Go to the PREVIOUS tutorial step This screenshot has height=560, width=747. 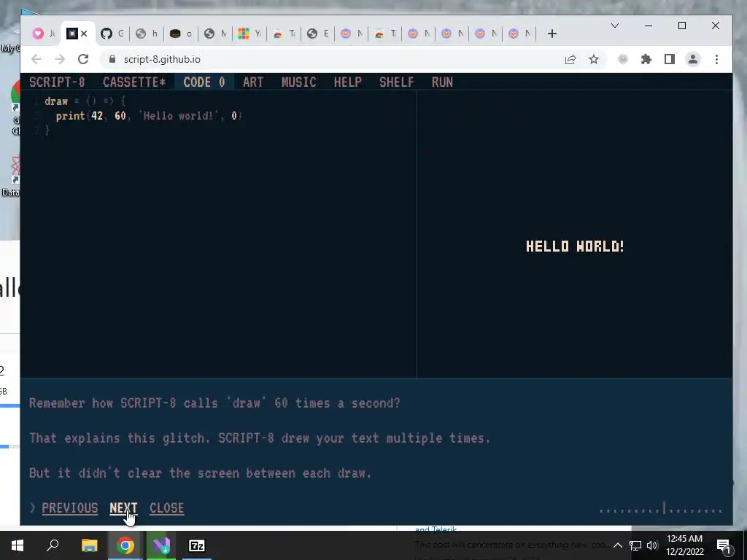pos(69,508)
